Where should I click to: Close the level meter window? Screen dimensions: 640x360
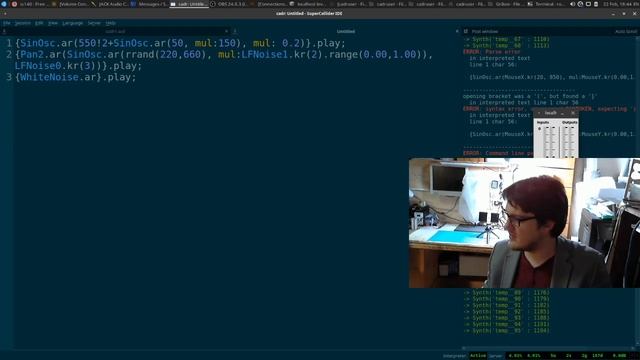[573, 113]
